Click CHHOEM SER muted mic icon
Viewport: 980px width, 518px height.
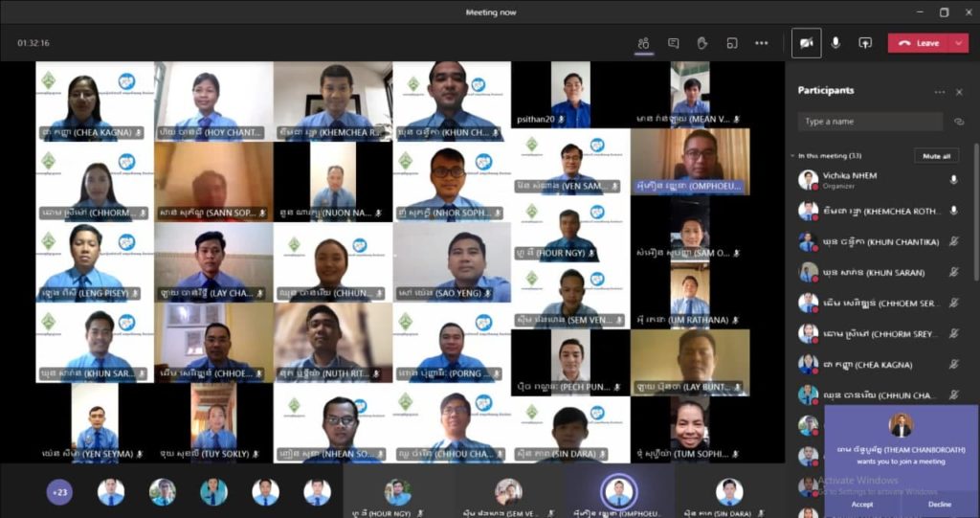(954, 303)
